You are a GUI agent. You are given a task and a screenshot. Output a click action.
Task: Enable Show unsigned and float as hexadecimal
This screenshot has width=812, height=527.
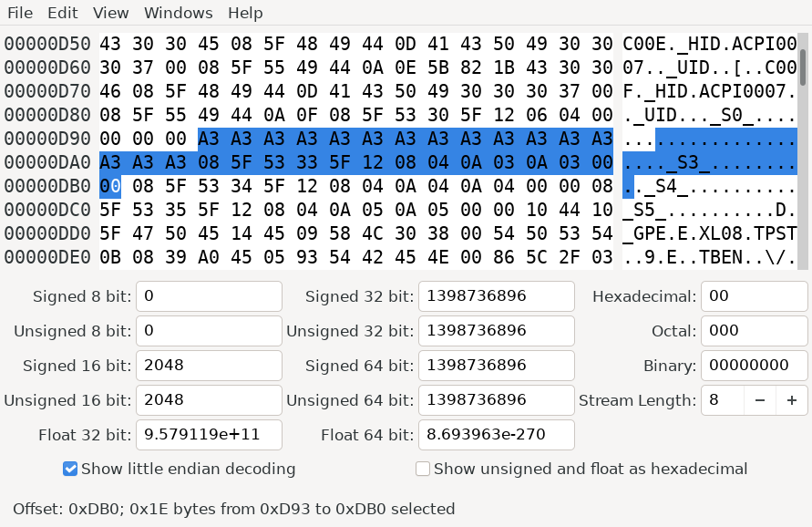click(x=423, y=469)
